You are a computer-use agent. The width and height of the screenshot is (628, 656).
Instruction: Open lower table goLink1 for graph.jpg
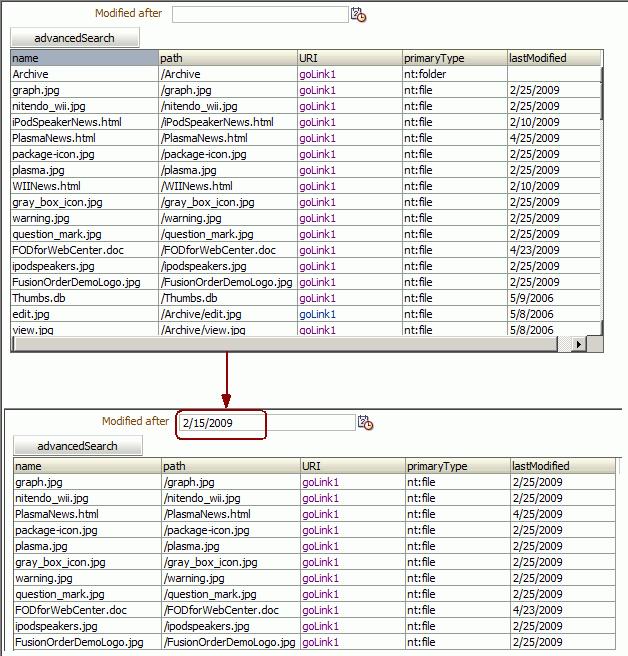pyautogui.click(x=320, y=482)
